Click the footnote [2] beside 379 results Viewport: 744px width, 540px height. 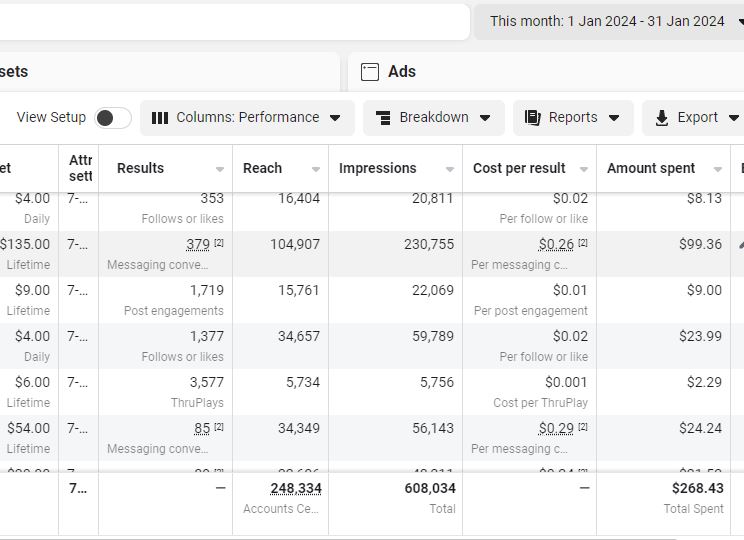pos(218,243)
